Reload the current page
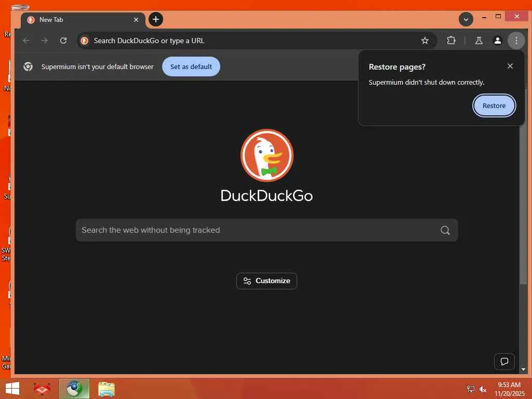The height and width of the screenshot is (399, 532). (63, 41)
